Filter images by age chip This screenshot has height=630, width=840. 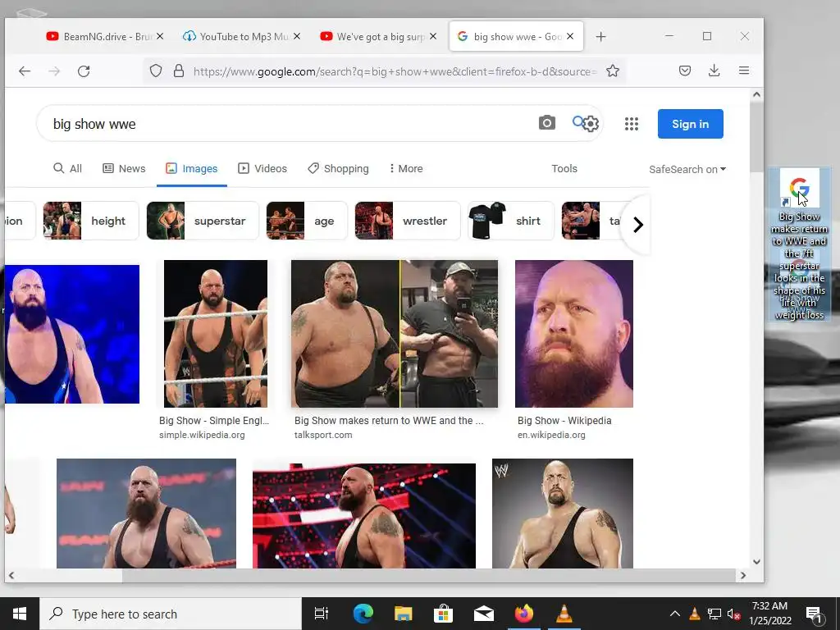coord(306,221)
